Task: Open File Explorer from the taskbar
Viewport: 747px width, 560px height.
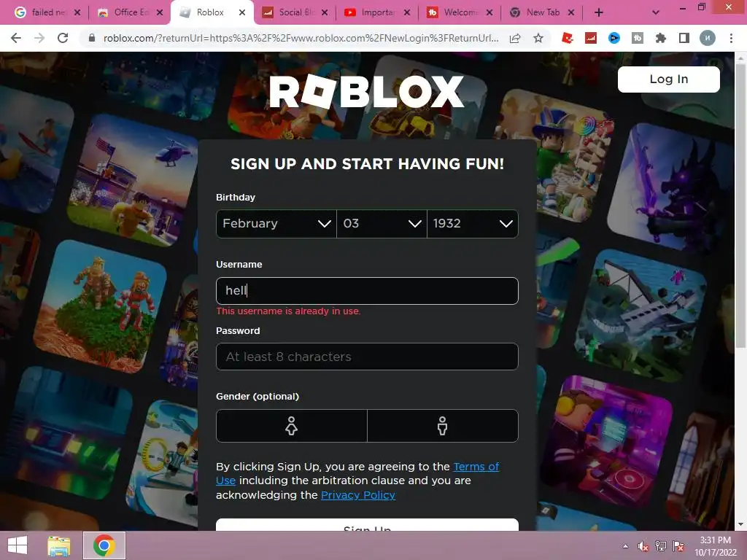Action: click(58, 545)
